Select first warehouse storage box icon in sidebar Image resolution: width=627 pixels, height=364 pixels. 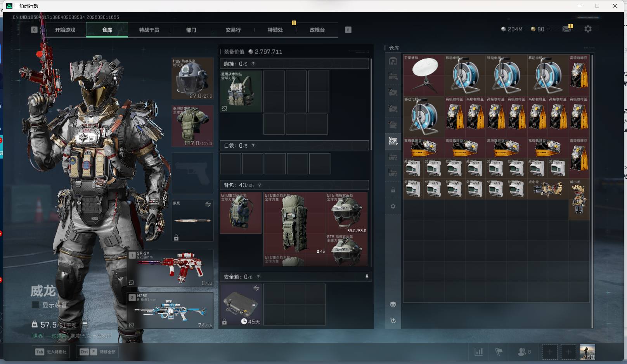(393, 61)
